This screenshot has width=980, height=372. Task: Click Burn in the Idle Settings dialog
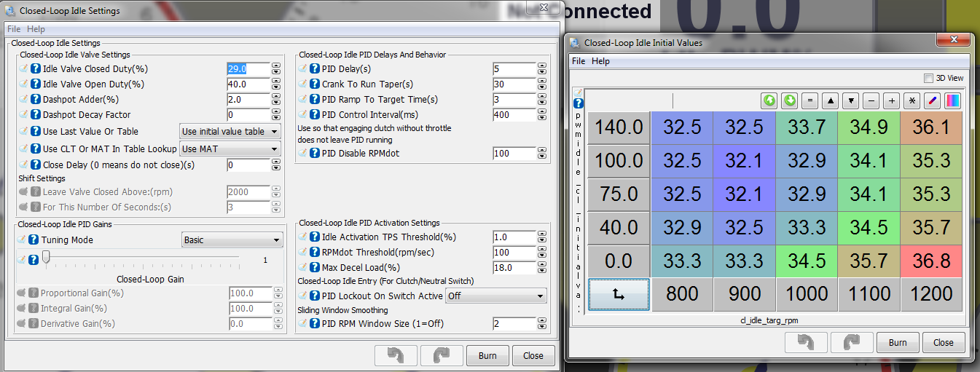pyautogui.click(x=487, y=356)
